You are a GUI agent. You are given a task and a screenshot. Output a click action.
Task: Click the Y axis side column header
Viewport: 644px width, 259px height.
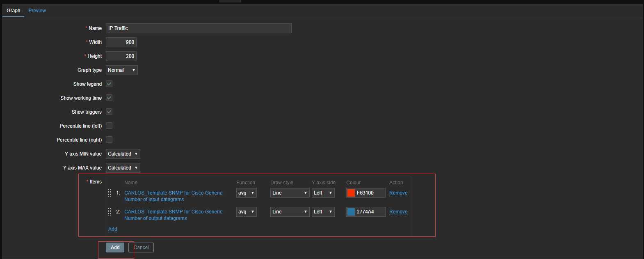click(324, 183)
